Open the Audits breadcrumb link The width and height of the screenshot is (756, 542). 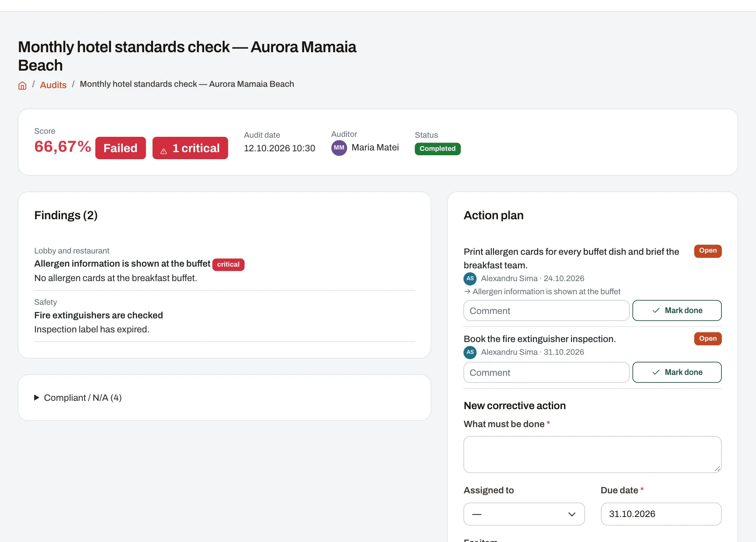click(x=53, y=85)
